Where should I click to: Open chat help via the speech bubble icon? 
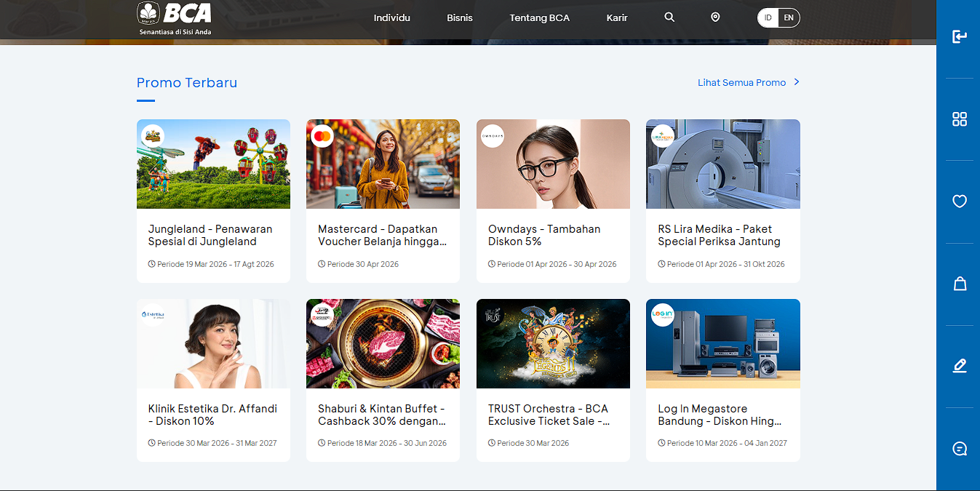959,448
